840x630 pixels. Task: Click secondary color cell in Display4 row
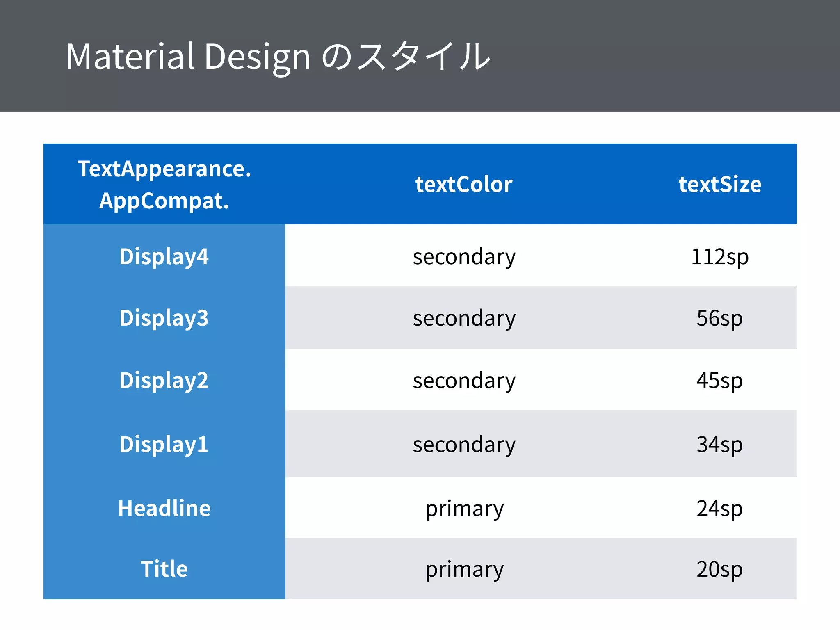point(464,256)
